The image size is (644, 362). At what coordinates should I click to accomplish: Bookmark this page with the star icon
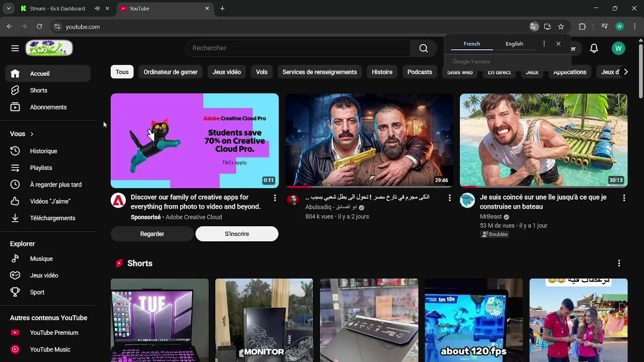click(x=561, y=27)
